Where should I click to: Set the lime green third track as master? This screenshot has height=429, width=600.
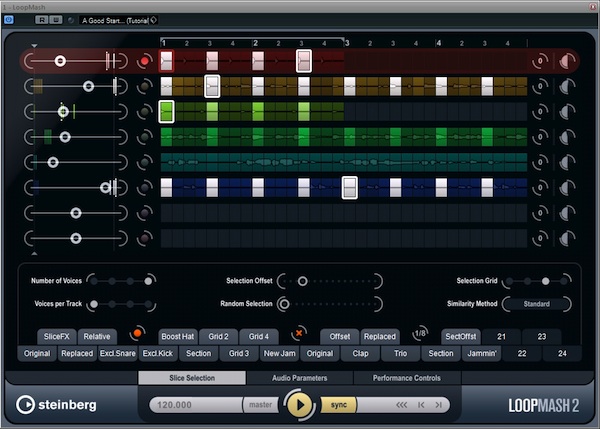(x=145, y=112)
